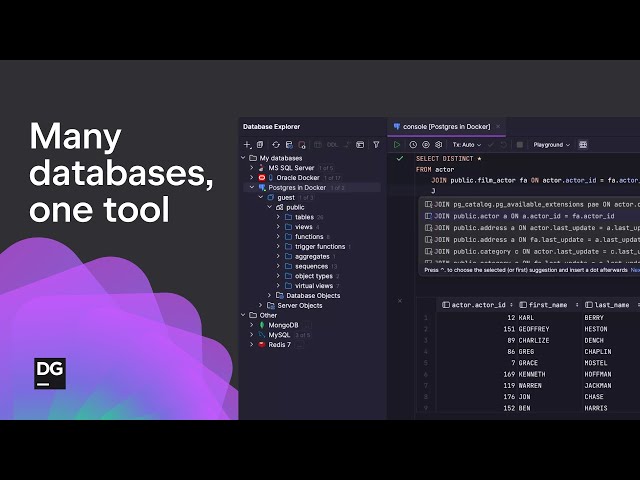The width and height of the screenshot is (640, 480).
Task: Click the Filter funnel icon
Action: [376, 145]
